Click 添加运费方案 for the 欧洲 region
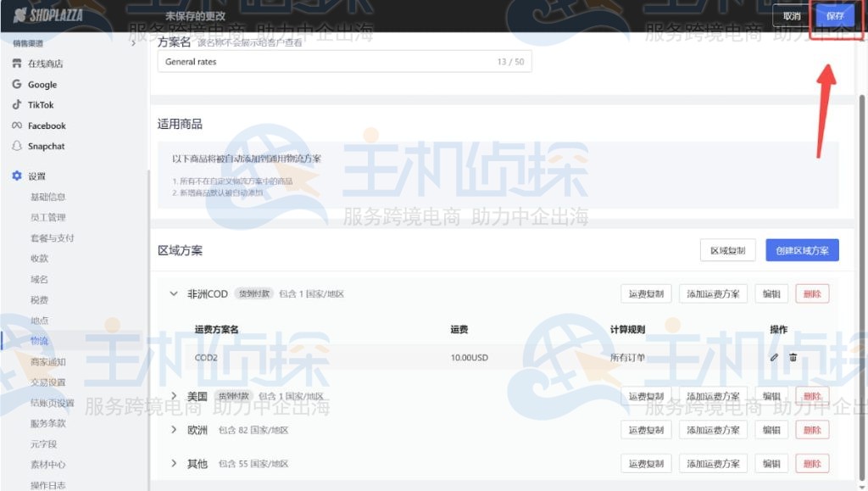 pyautogui.click(x=713, y=430)
